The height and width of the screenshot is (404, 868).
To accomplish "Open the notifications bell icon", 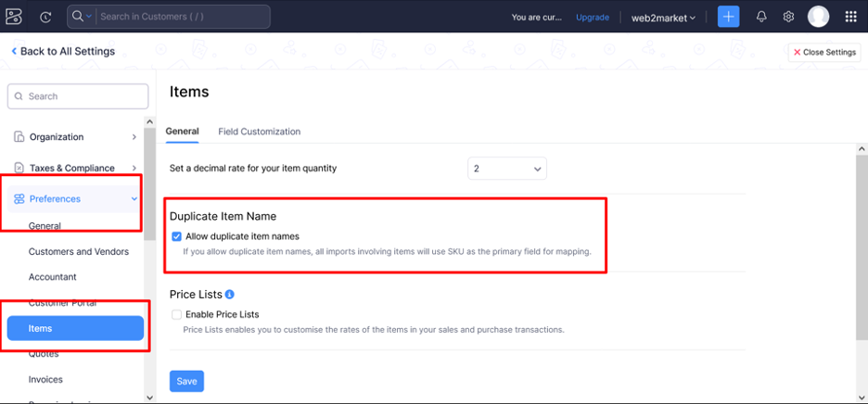I will pyautogui.click(x=761, y=17).
